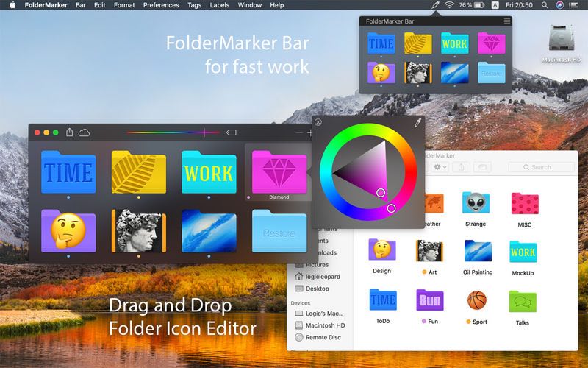Click the rainbow hue slider in editor toolbar

tap(173, 132)
